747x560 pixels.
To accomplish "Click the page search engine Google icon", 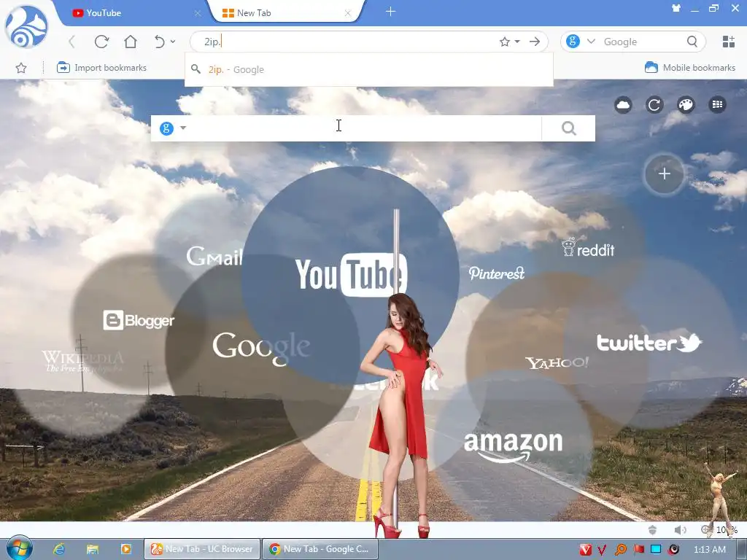I will click(166, 128).
